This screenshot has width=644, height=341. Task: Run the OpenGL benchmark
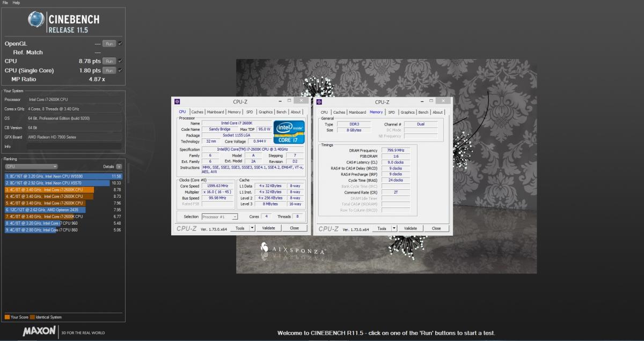109,43
